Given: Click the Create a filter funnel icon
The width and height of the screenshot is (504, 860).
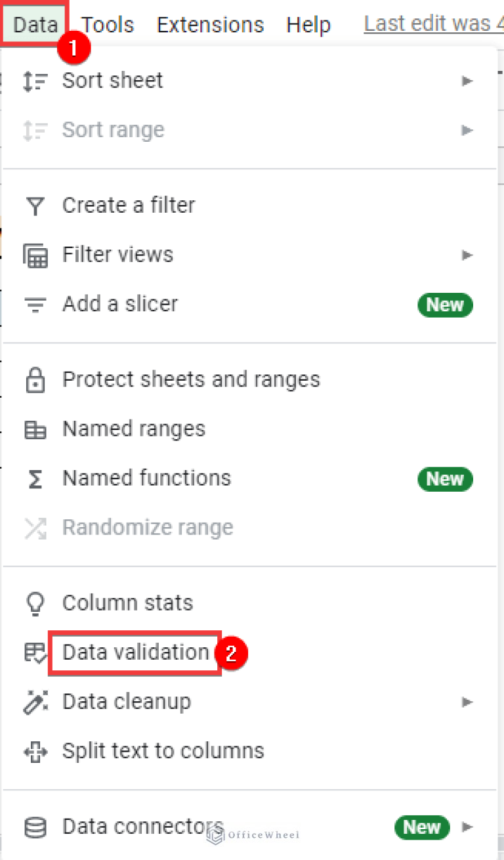Looking at the screenshot, I should [x=35, y=205].
